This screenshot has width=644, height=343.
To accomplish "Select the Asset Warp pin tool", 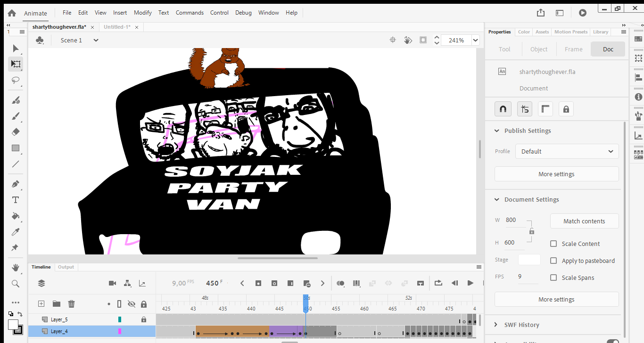I will click(16, 248).
